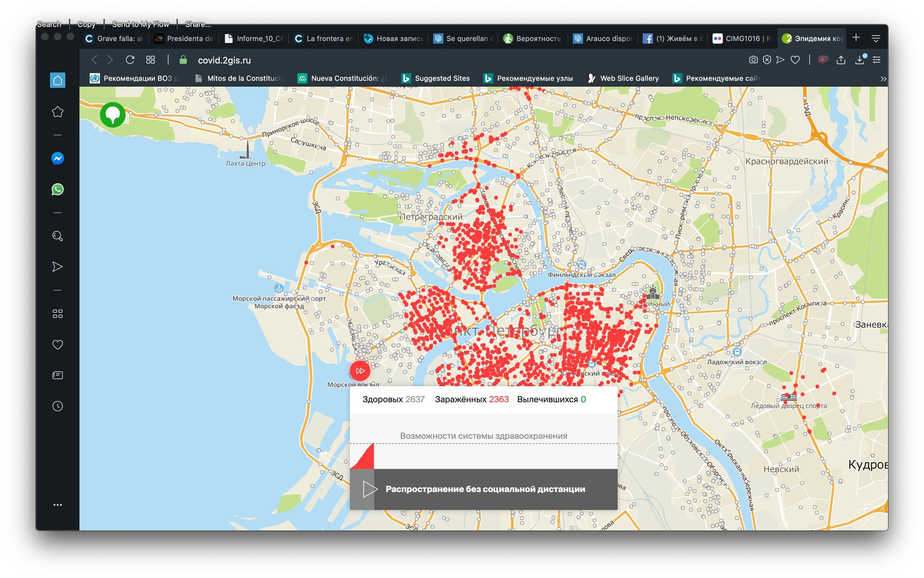Switch to 'Informe_10_CO' tab

click(254, 38)
